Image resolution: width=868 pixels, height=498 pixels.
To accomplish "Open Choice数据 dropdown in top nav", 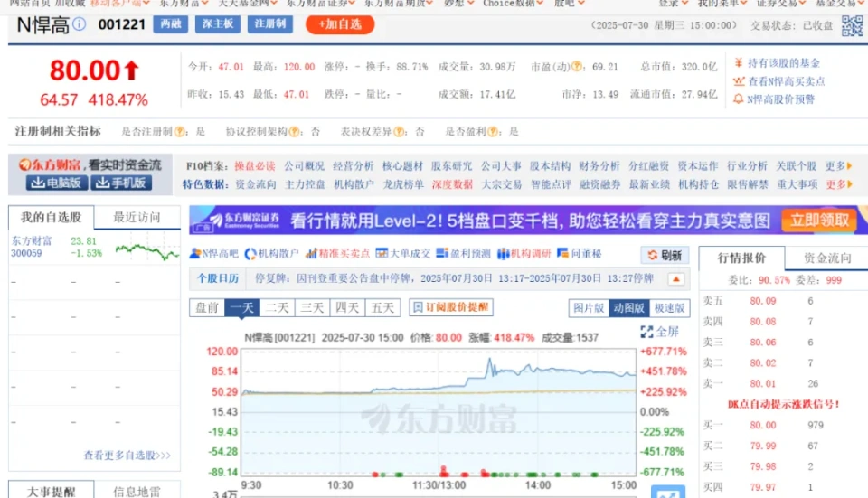I will (x=514, y=4).
